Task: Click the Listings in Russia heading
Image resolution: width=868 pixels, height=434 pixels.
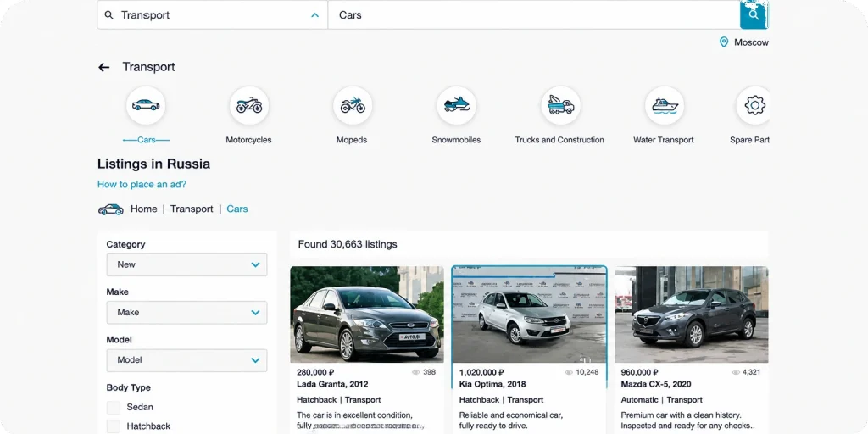Action: [154, 164]
